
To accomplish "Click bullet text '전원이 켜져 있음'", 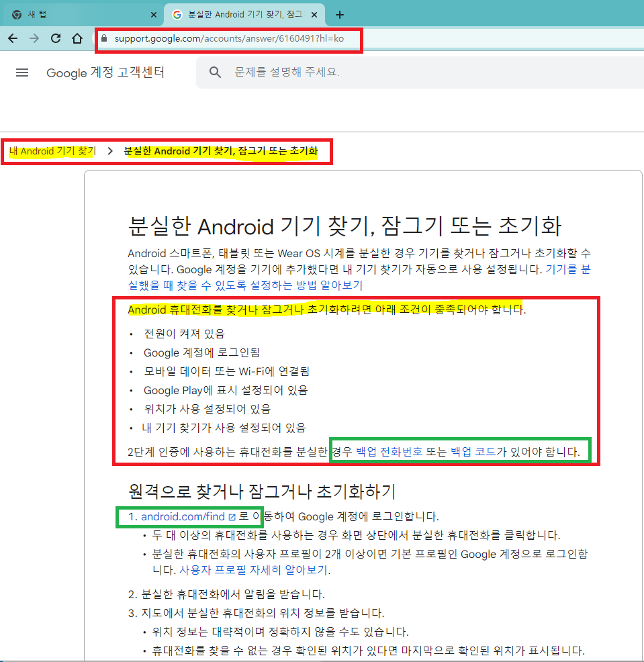I will (x=184, y=334).
